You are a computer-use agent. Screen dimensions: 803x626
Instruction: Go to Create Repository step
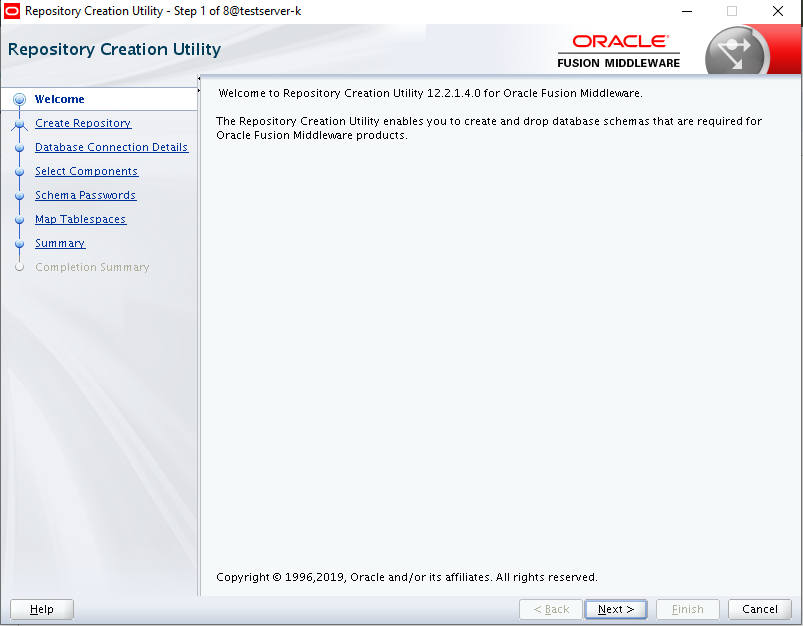click(x=83, y=123)
